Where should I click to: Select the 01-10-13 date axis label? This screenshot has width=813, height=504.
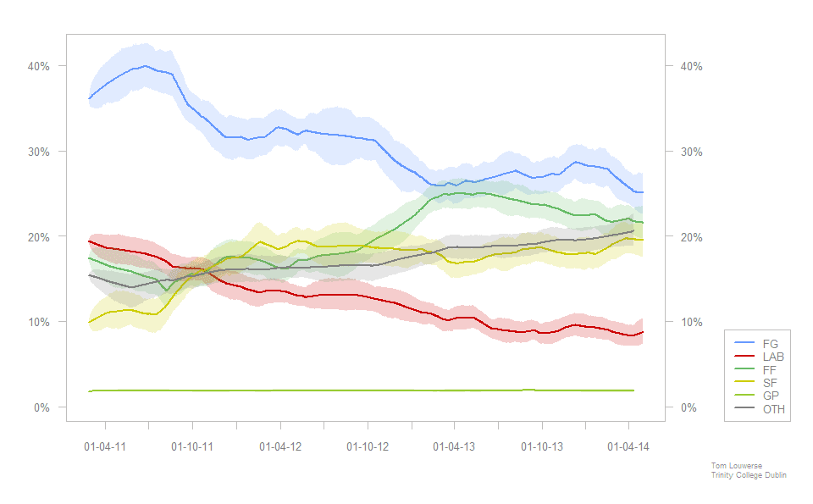tap(542, 446)
